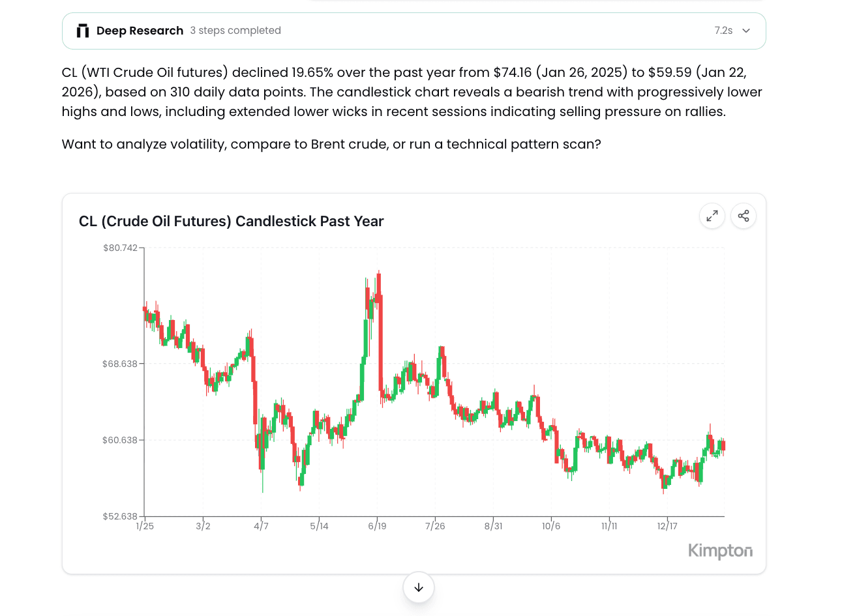842x616 pixels.
Task: Click the $60.638 price axis label
Action: coord(120,440)
